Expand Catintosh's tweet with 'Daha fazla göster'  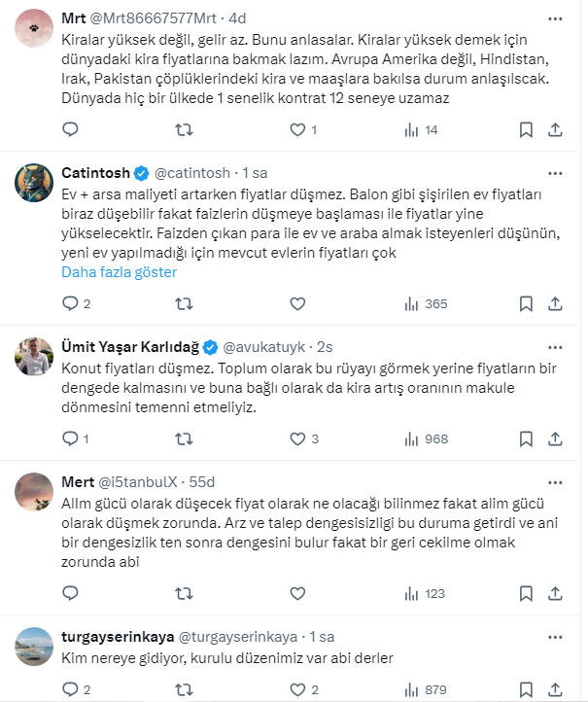119,272
